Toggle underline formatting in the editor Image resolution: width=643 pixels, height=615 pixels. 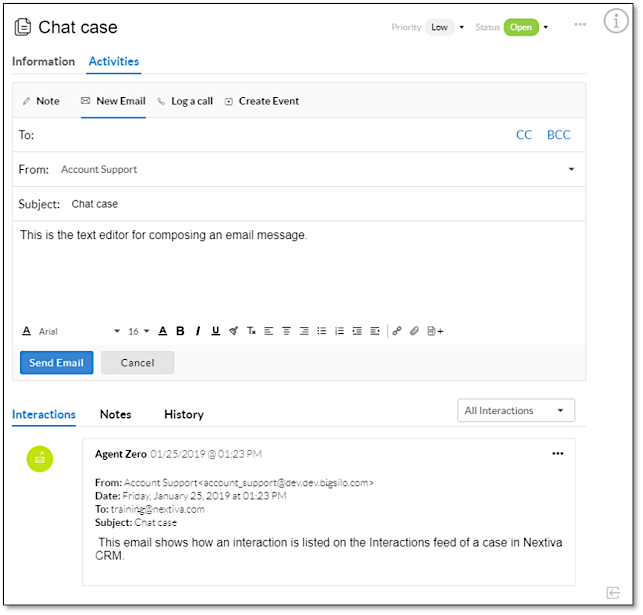[215, 331]
